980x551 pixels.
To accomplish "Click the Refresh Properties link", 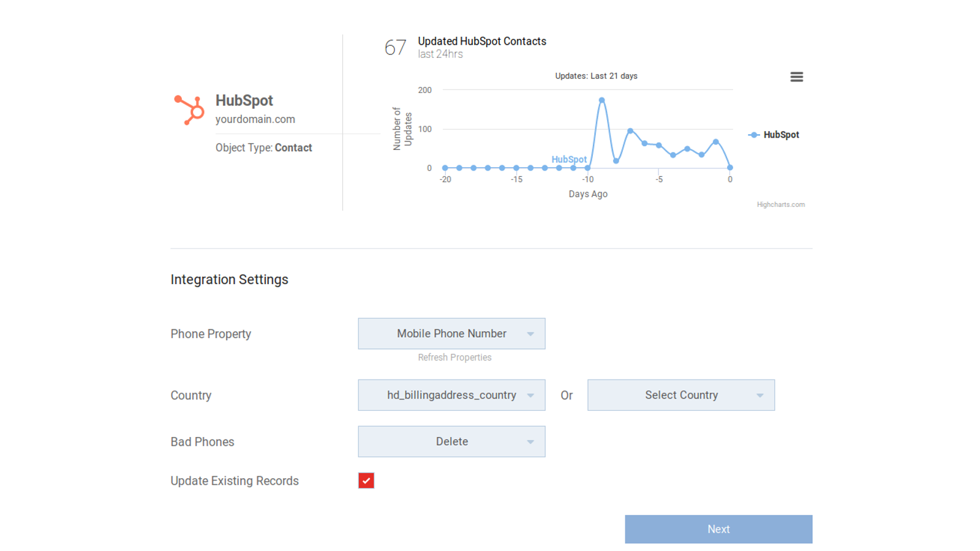I will point(454,358).
